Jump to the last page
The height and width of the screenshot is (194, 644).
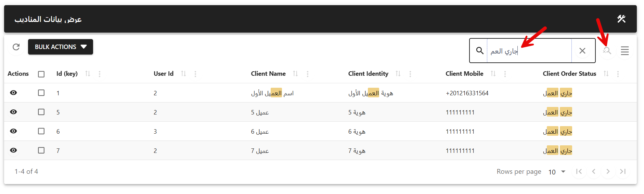click(622, 171)
